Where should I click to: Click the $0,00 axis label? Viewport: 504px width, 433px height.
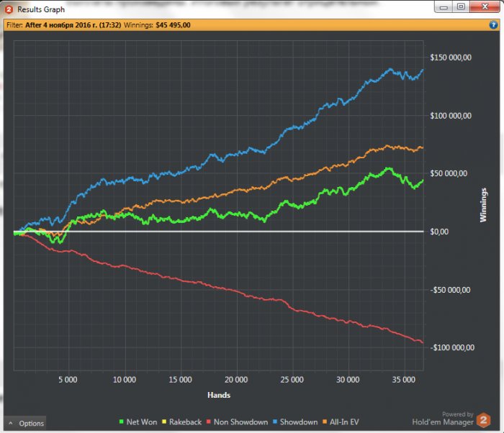pos(439,232)
